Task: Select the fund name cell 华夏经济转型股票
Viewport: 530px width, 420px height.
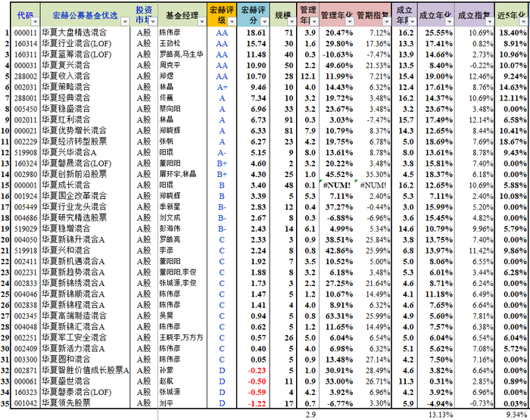Action: [85, 142]
